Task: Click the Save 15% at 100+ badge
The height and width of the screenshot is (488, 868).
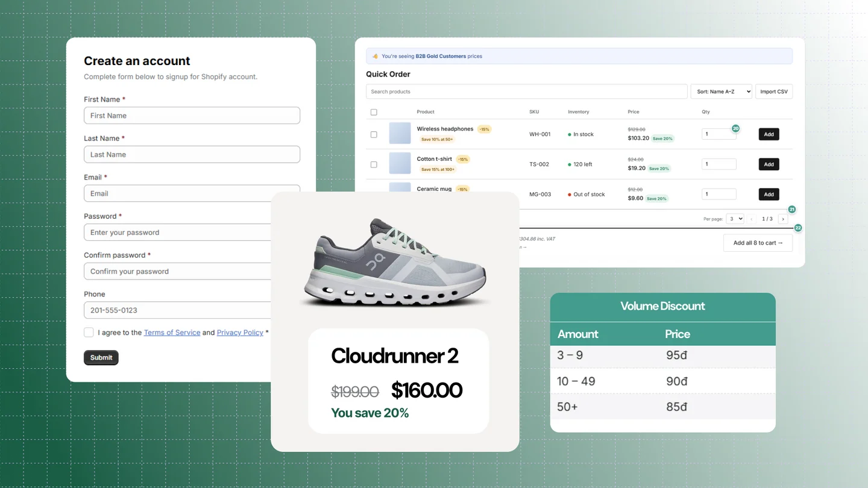Action: point(438,169)
